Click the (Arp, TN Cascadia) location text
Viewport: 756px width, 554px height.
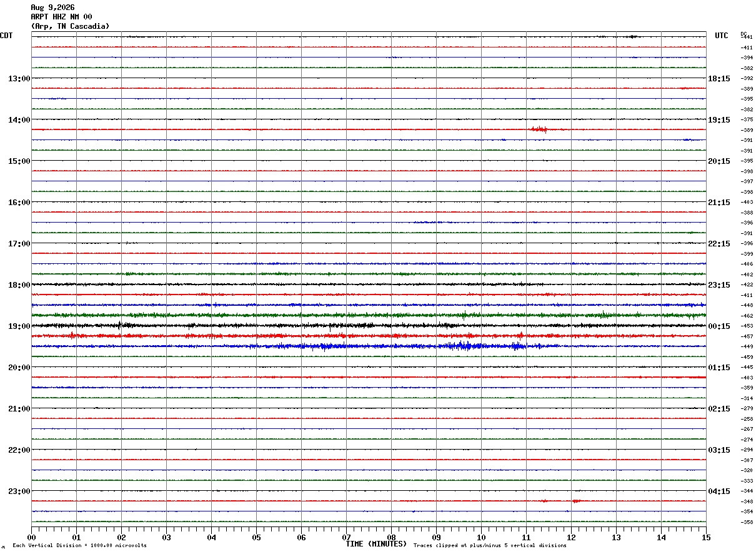tap(70, 26)
